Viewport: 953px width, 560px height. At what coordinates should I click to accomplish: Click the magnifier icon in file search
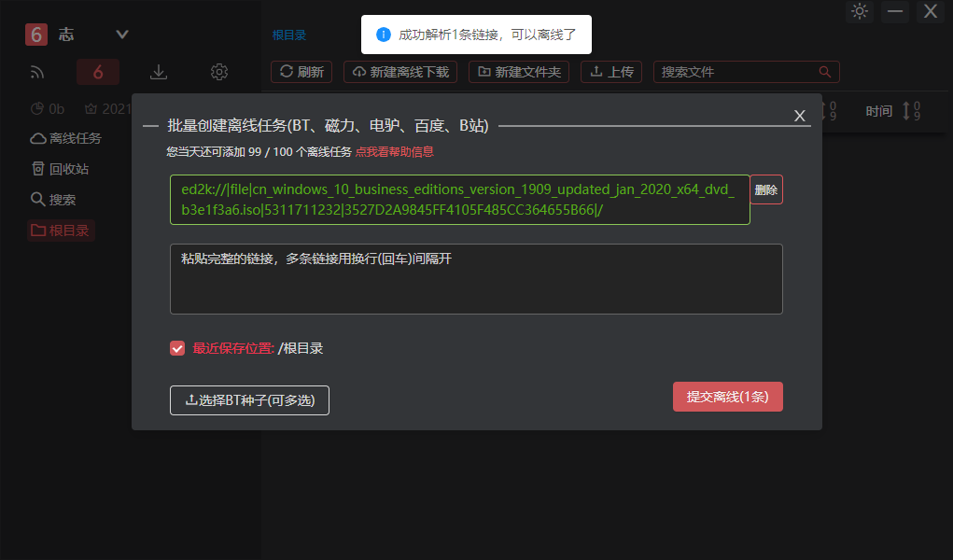tap(824, 72)
